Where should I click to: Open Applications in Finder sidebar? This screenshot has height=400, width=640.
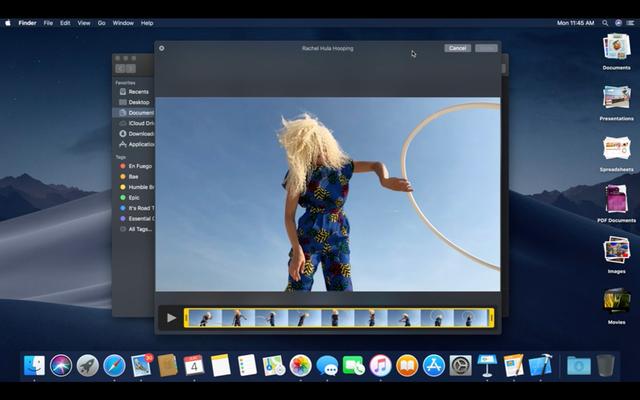pyautogui.click(x=134, y=144)
